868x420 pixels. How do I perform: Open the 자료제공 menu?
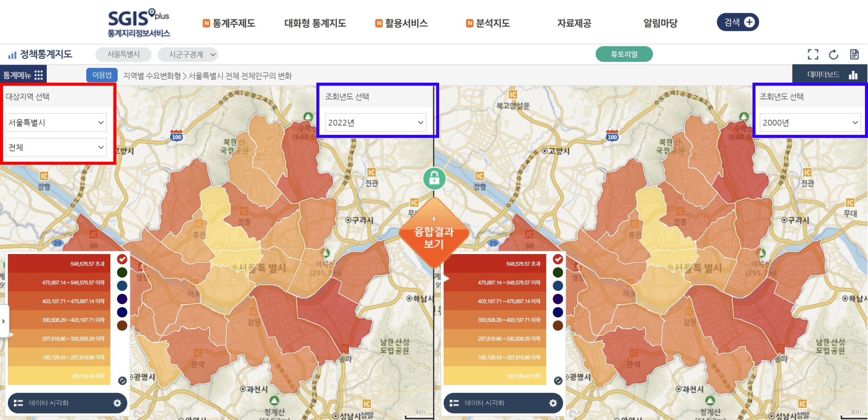574,23
